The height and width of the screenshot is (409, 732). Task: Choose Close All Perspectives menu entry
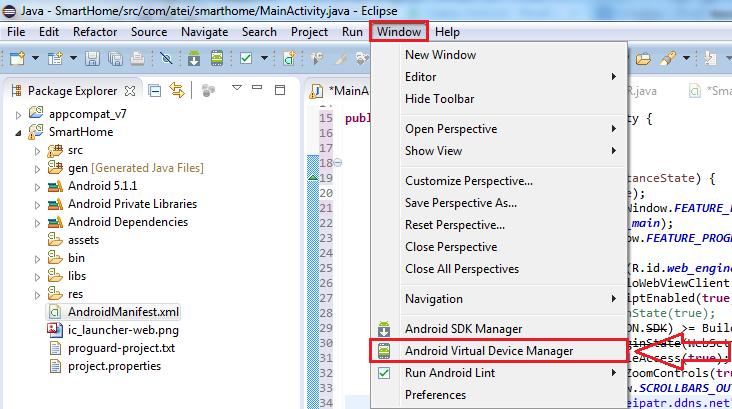(500, 268)
